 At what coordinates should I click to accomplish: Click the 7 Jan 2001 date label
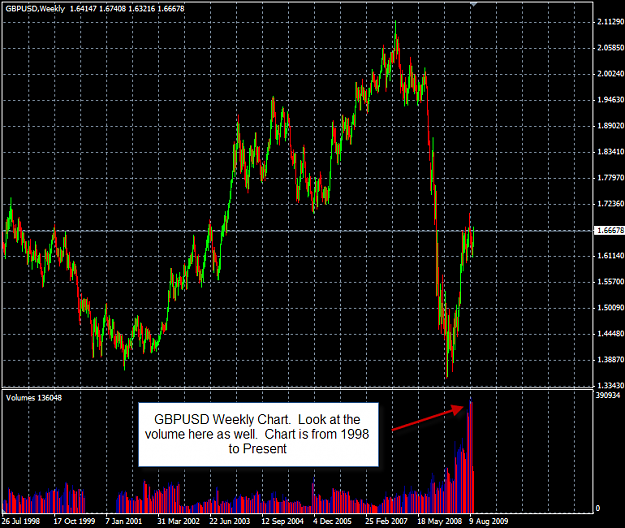pos(124,521)
